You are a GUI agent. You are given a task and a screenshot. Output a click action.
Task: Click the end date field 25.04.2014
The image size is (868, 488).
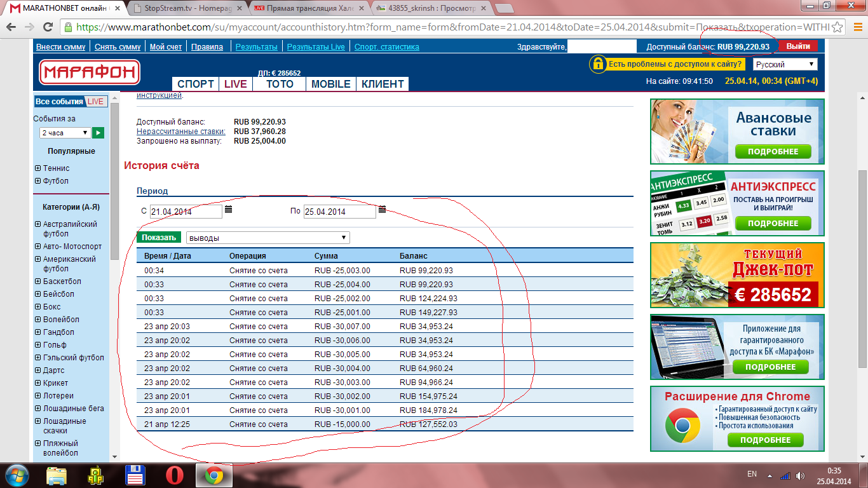coord(340,212)
